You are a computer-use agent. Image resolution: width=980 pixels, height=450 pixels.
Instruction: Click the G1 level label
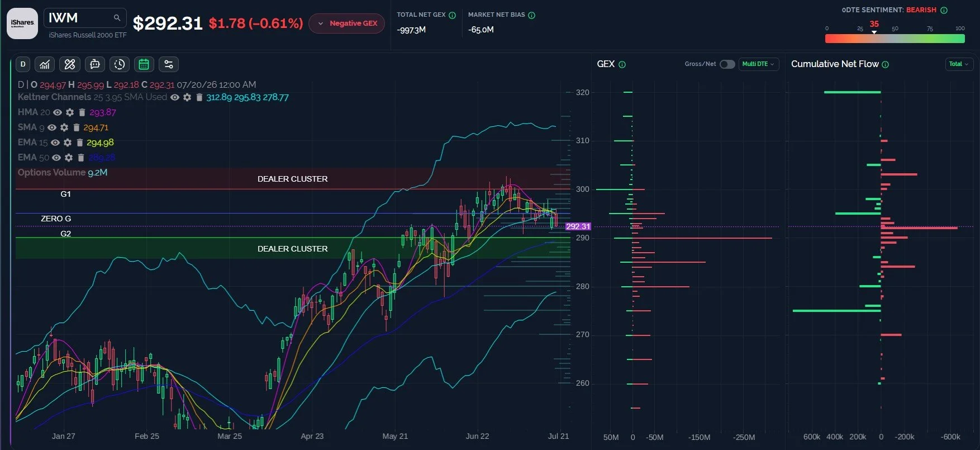click(x=66, y=194)
